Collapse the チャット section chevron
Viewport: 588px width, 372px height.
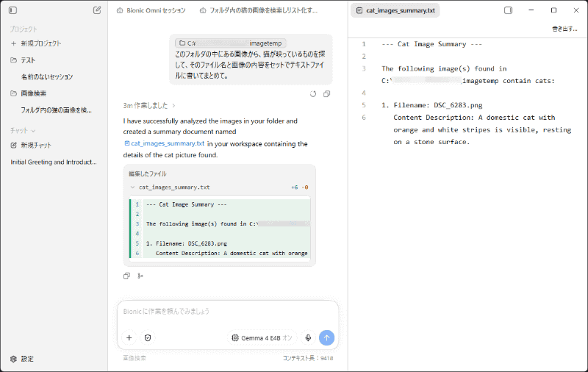(33, 131)
